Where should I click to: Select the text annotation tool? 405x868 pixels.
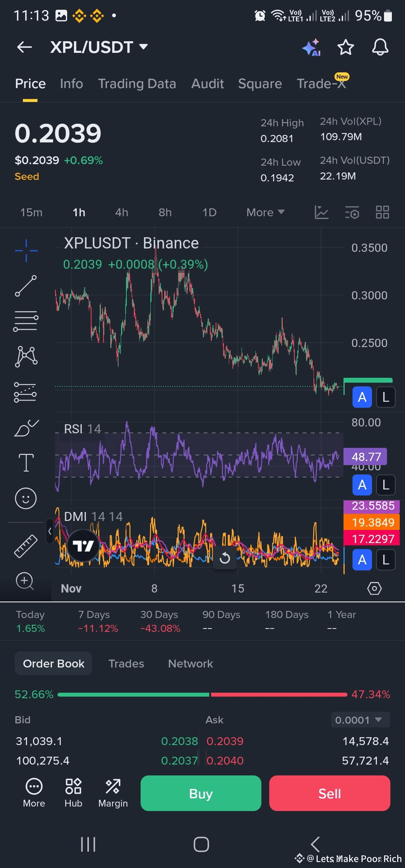pyautogui.click(x=26, y=462)
